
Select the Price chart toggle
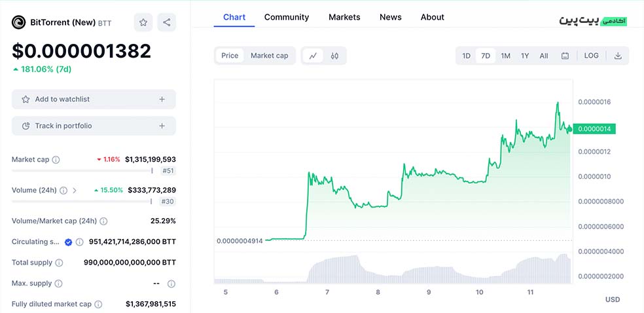(x=230, y=56)
